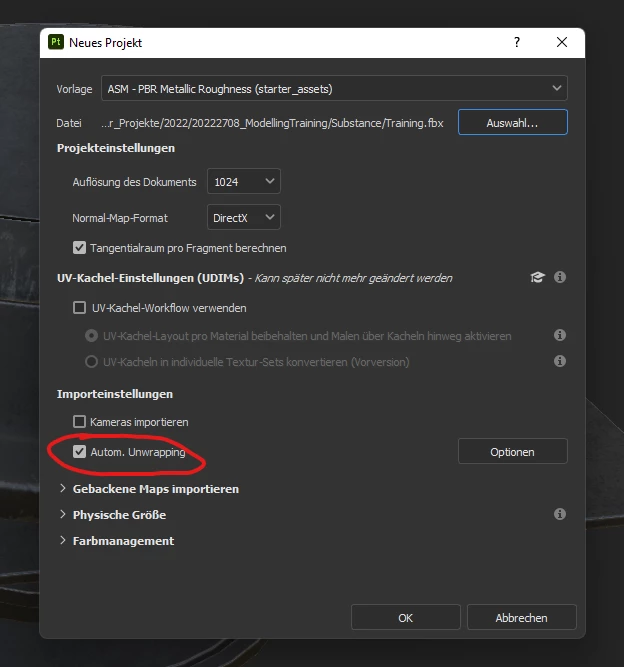Image resolution: width=624 pixels, height=667 pixels.
Task: Click the Neues Projekt title text
Action: click(105, 43)
